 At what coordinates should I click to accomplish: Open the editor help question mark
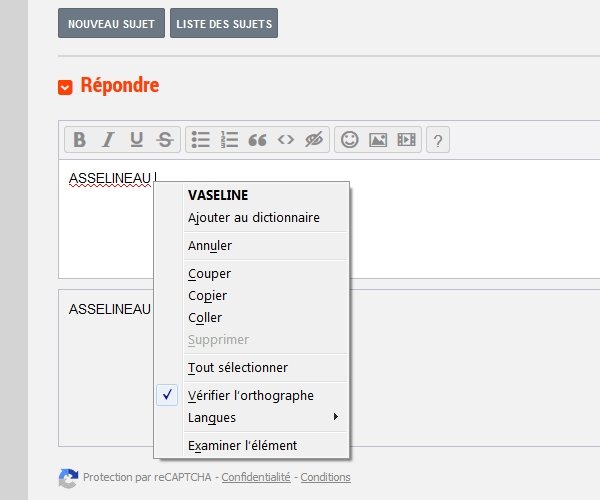tap(438, 140)
